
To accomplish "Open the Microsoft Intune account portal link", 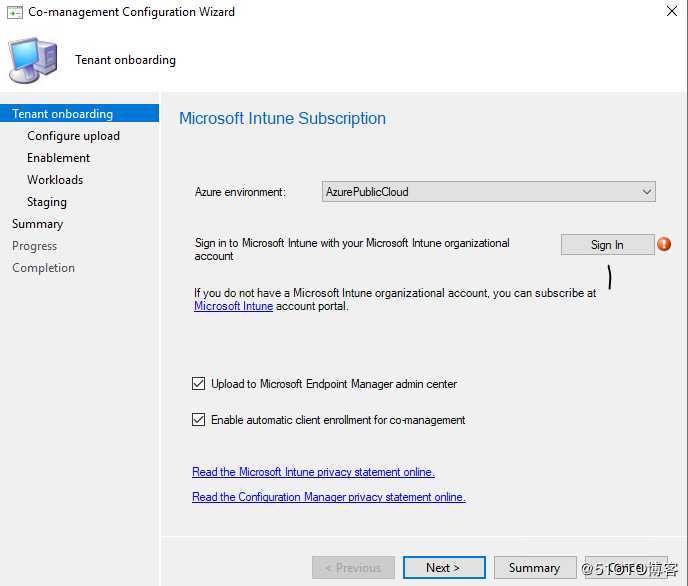I will point(233,306).
